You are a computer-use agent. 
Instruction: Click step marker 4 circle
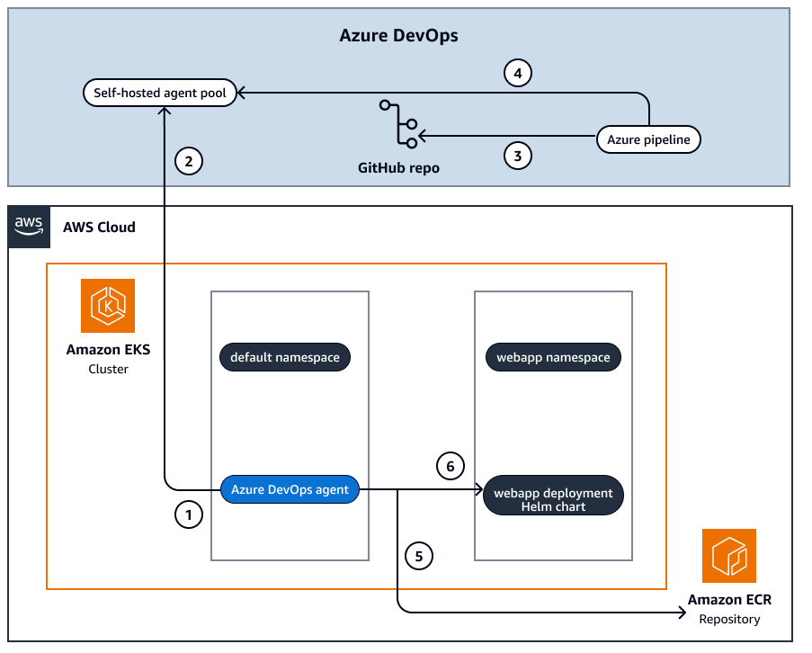point(517,72)
